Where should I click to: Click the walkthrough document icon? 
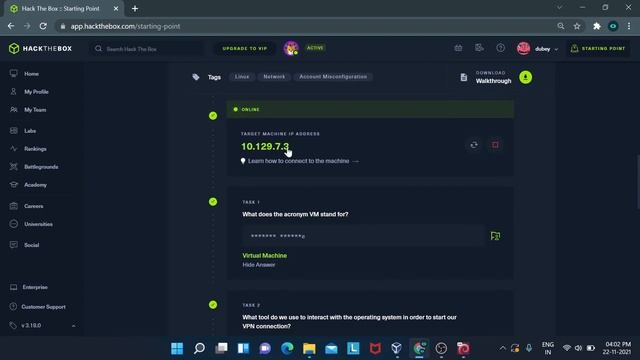pos(464,77)
